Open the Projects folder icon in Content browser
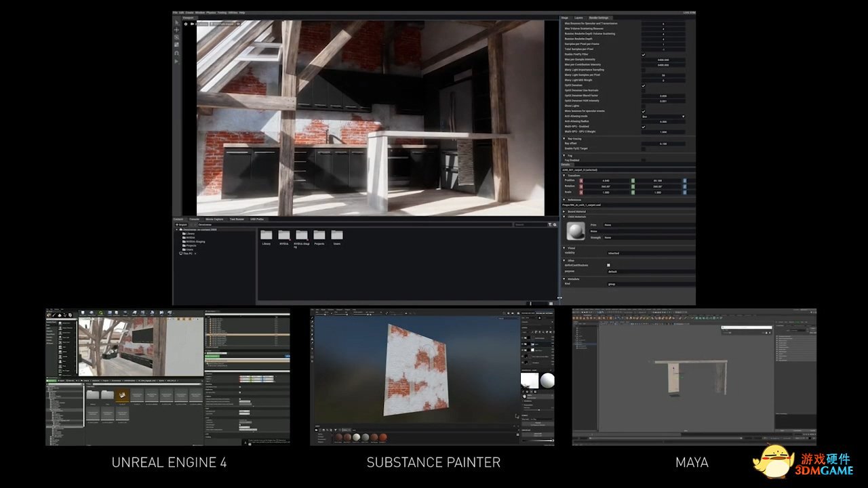Viewport: 868px width, 488px height. click(319, 235)
